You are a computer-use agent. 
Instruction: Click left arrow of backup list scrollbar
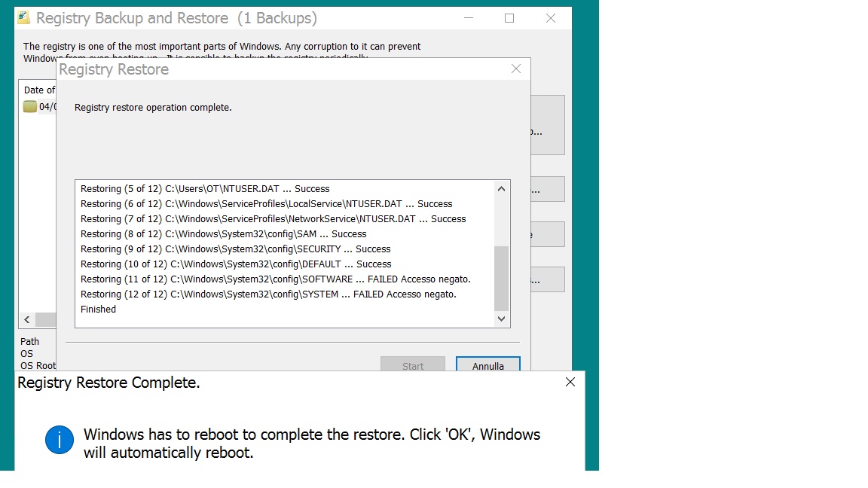(x=27, y=320)
